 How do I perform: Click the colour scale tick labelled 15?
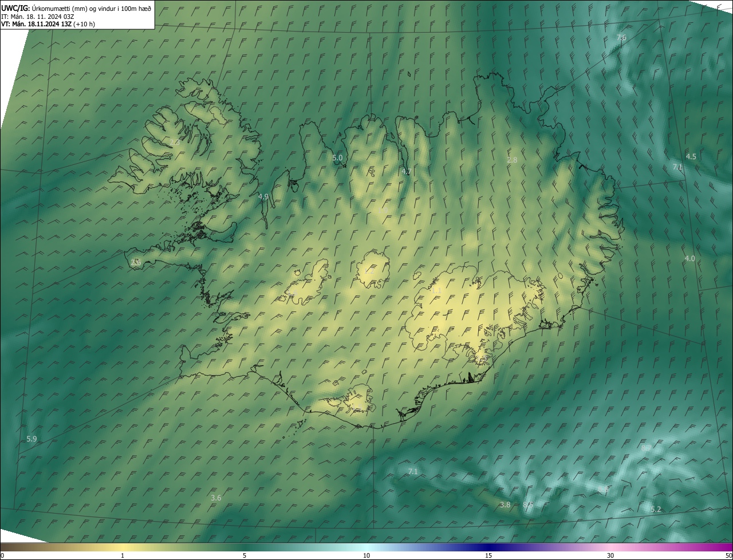click(x=488, y=555)
